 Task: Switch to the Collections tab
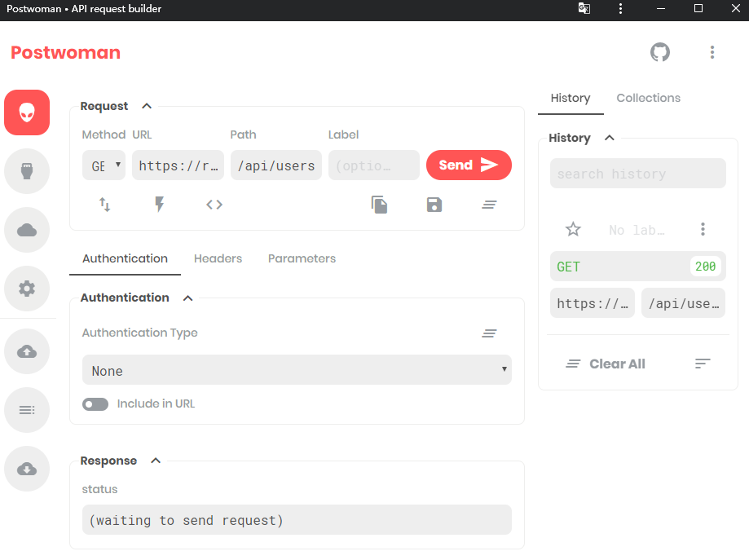(648, 98)
